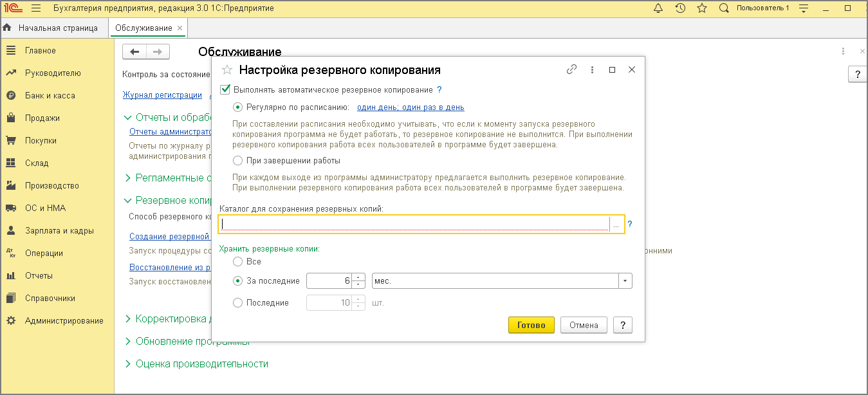Click the Руководителю chart icon
This screenshot has width=868, height=395.
click(x=10, y=73)
